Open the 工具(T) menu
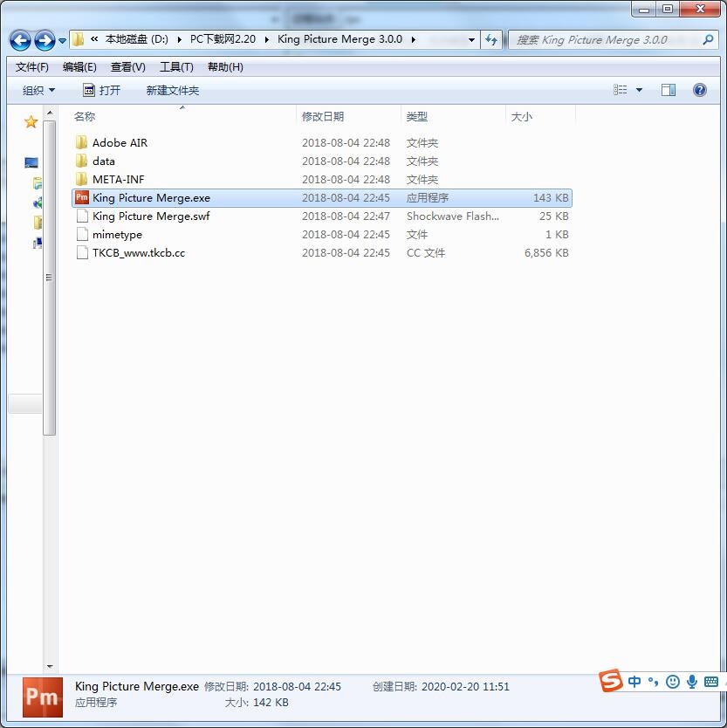The image size is (727, 728). (x=176, y=67)
